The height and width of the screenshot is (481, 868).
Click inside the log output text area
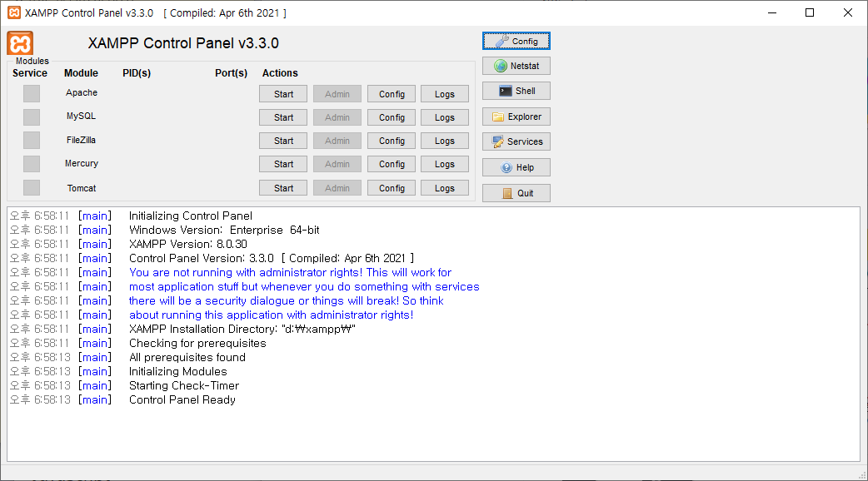pyautogui.click(x=433, y=335)
